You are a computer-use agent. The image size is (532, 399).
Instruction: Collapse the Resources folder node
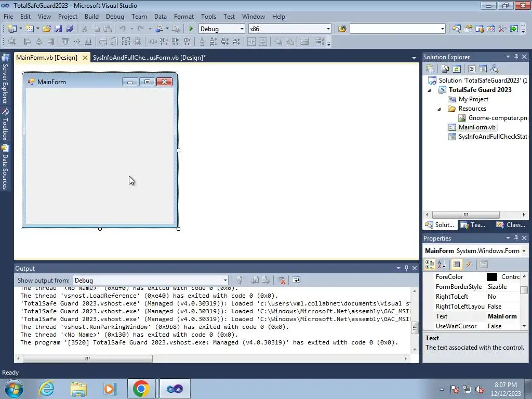[x=439, y=109]
